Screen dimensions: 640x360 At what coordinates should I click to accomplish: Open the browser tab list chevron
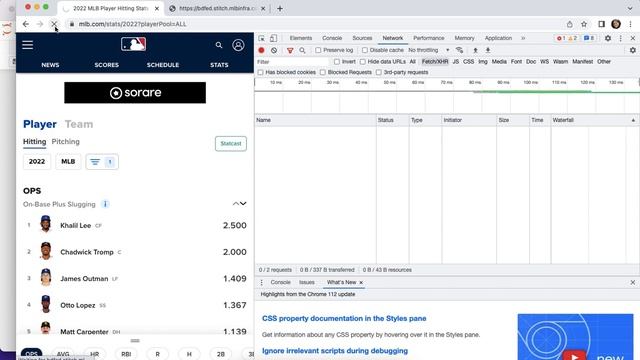click(630, 8)
